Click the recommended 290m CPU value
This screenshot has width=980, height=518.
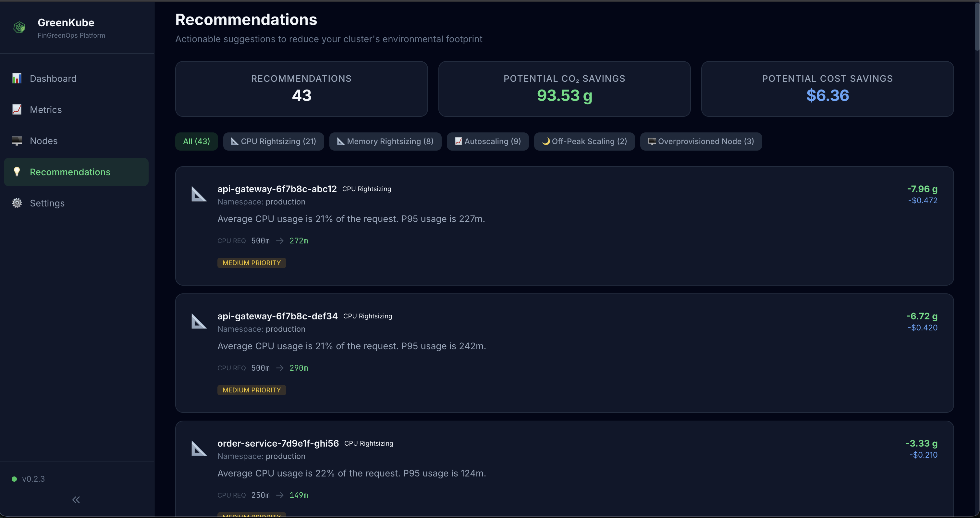coord(299,368)
